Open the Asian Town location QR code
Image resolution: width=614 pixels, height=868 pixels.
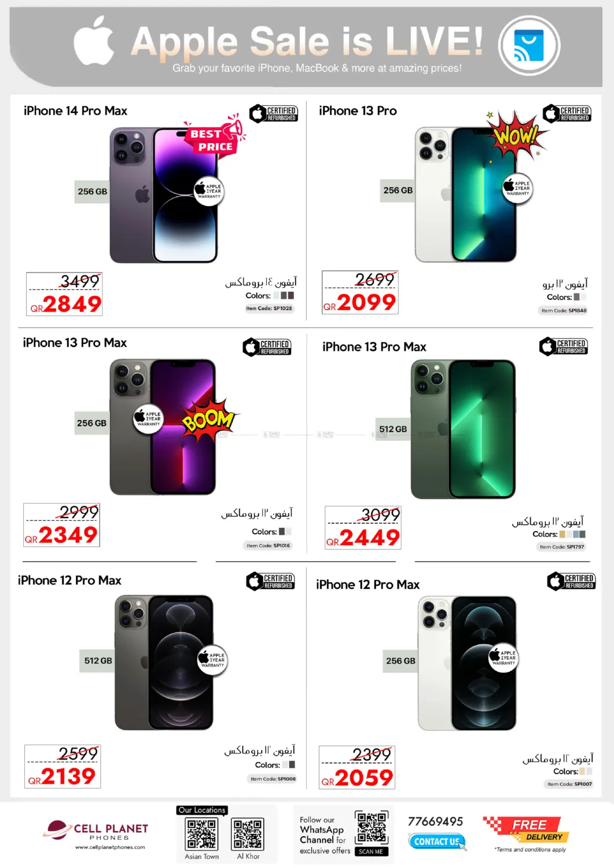[202, 834]
